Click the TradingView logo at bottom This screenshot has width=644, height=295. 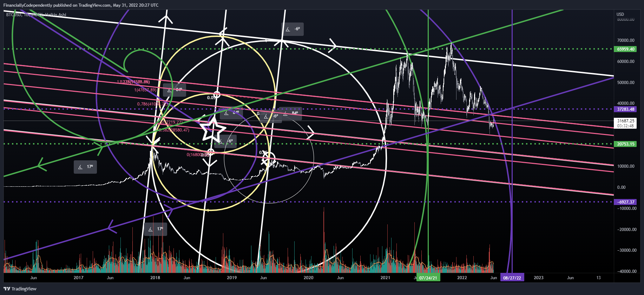20,289
